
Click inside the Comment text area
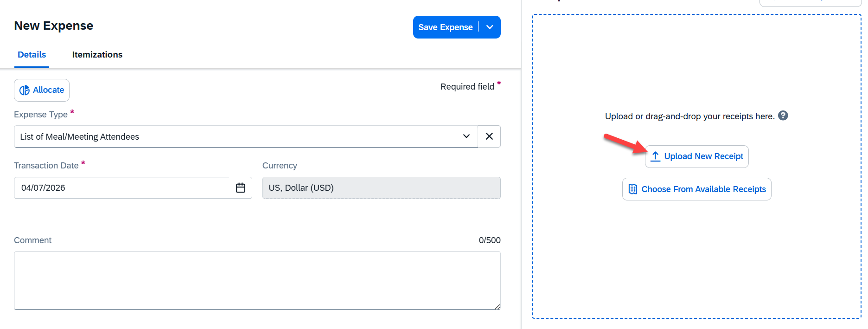(x=257, y=280)
